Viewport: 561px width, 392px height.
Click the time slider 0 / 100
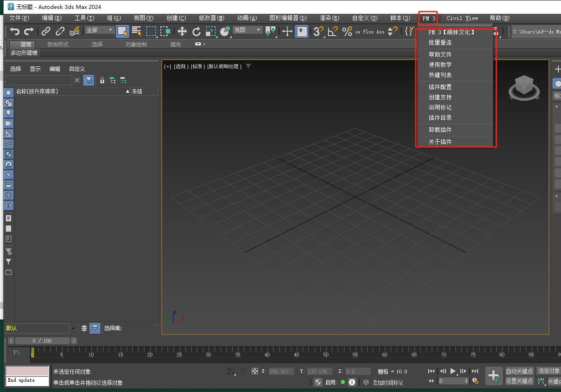pos(42,341)
